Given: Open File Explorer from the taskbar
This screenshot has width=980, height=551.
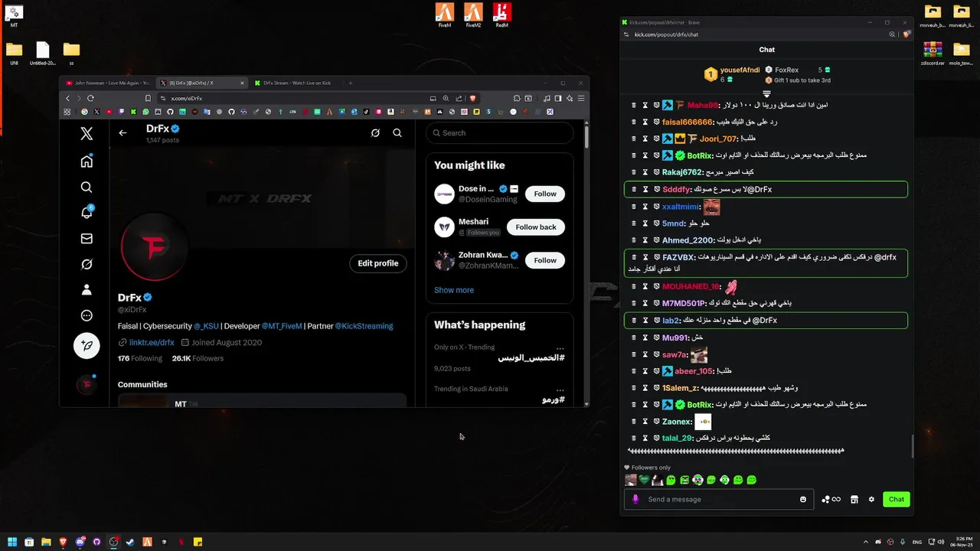Looking at the screenshot, I should (46, 542).
